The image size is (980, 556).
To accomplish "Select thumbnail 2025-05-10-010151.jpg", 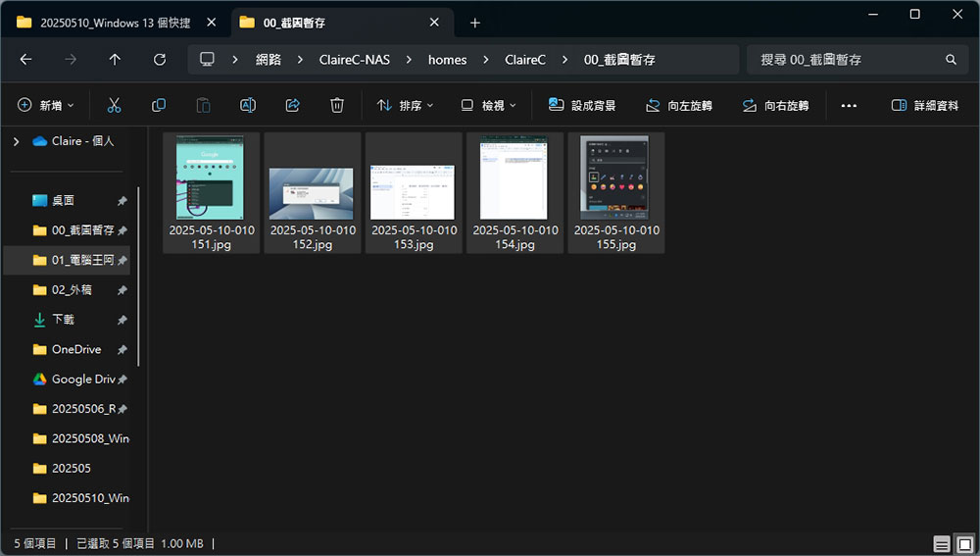I will pyautogui.click(x=212, y=192).
